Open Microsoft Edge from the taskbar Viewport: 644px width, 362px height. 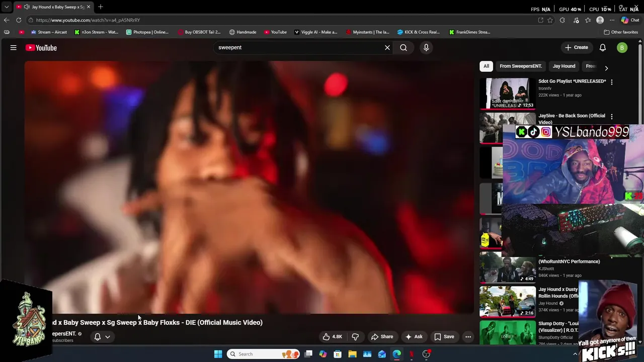pyautogui.click(x=397, y=354)
